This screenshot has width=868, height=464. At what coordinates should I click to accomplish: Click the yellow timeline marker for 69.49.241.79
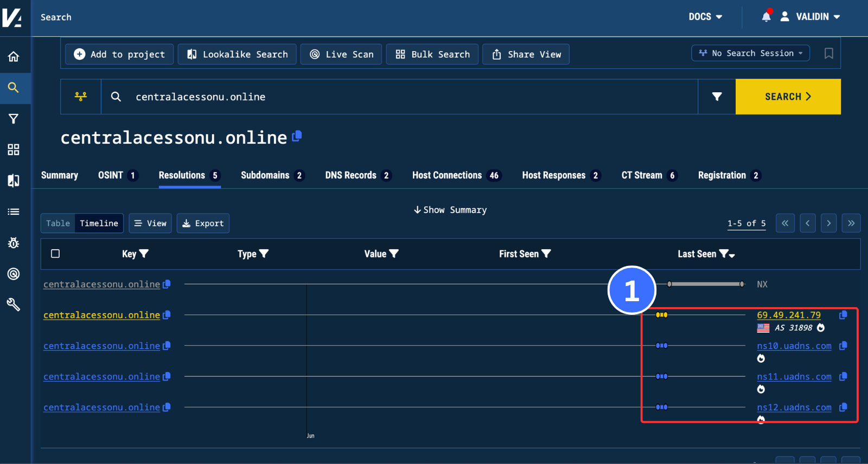click(661, 315)
